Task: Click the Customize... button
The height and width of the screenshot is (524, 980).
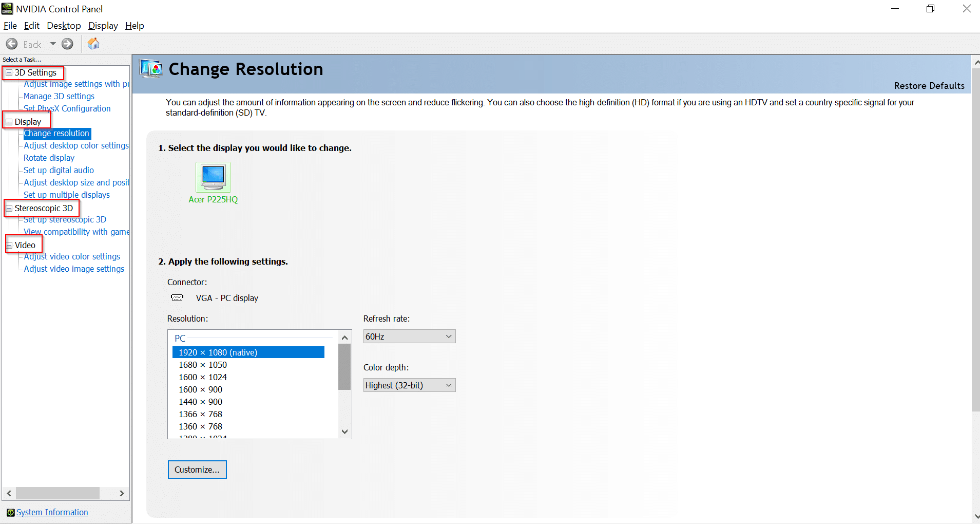Action: pyautogui.click(x=197, y=470)
